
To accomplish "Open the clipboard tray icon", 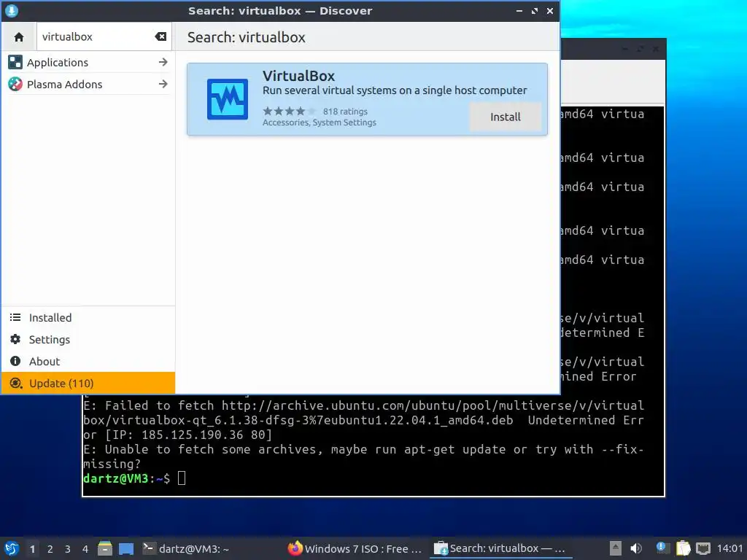I will tap(683, 548).
